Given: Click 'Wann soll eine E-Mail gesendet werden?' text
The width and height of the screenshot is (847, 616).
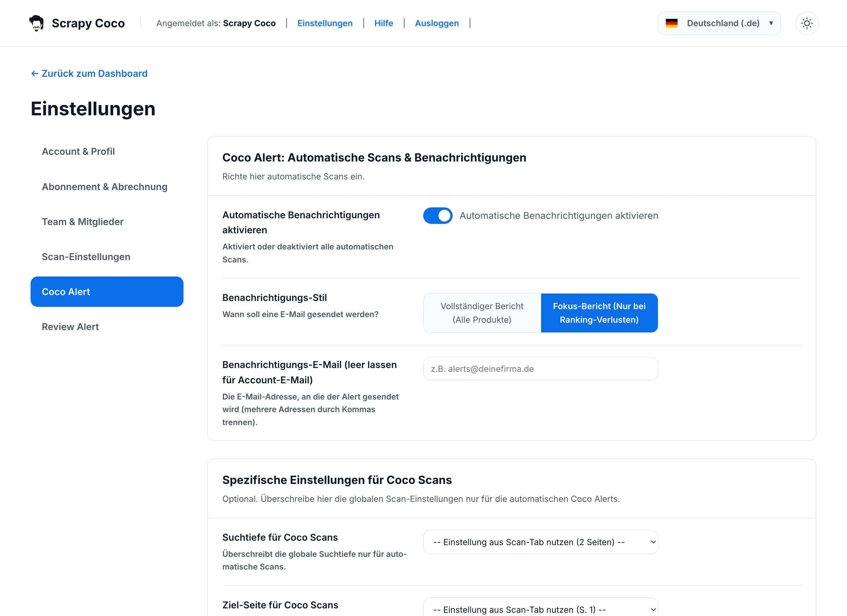Looking at the screenshot, I should [x=300, y=314].
